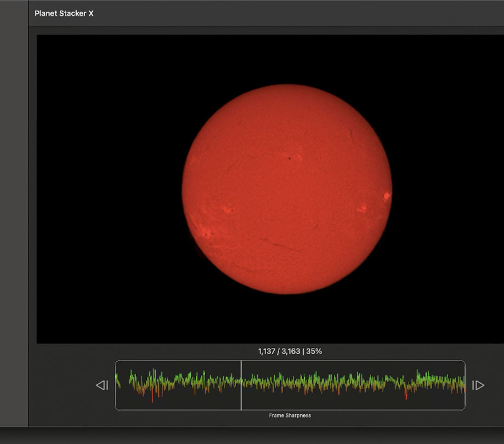
Task: Click the bright plage patch on sun's right side
Action: (x=361, y=208)
